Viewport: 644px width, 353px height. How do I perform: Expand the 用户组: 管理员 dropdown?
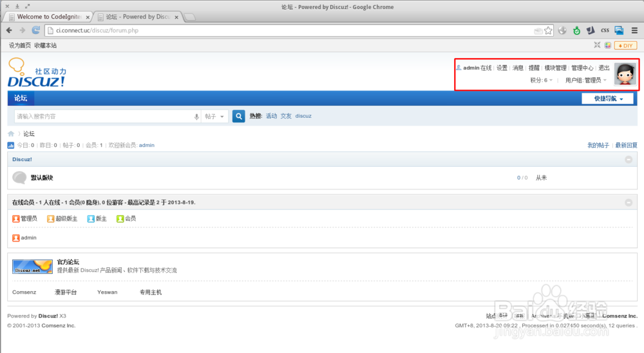pos(585,80)
